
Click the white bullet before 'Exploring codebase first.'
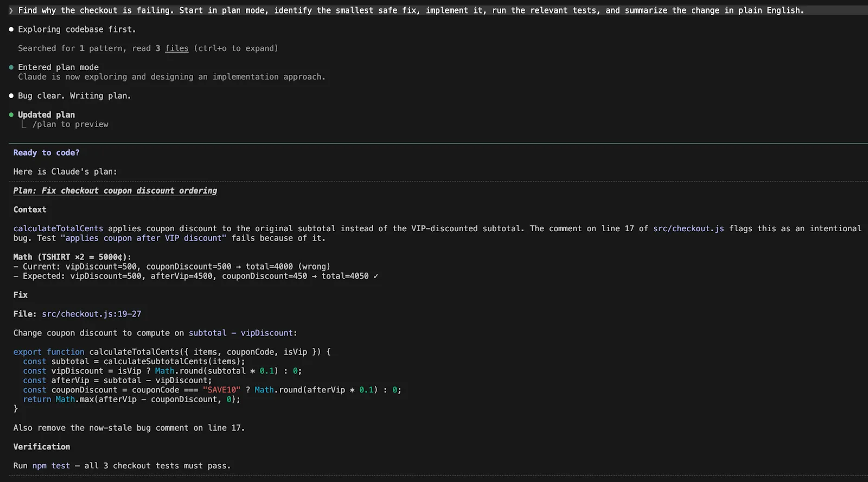pyautogui.click(x=11, y=29)
